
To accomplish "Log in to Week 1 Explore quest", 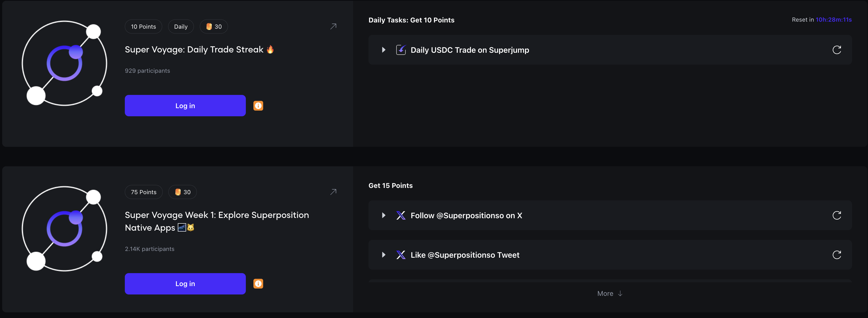I will [185, 284].
